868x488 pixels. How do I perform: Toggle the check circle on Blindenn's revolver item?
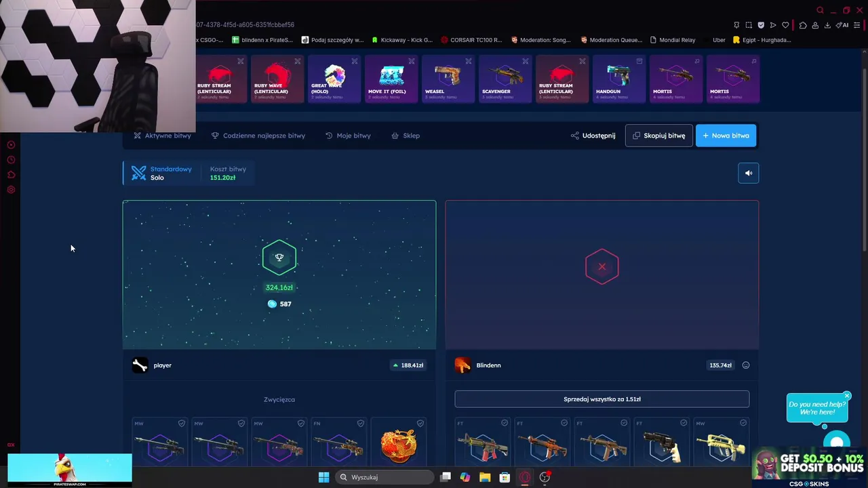(x=684, y=423)
